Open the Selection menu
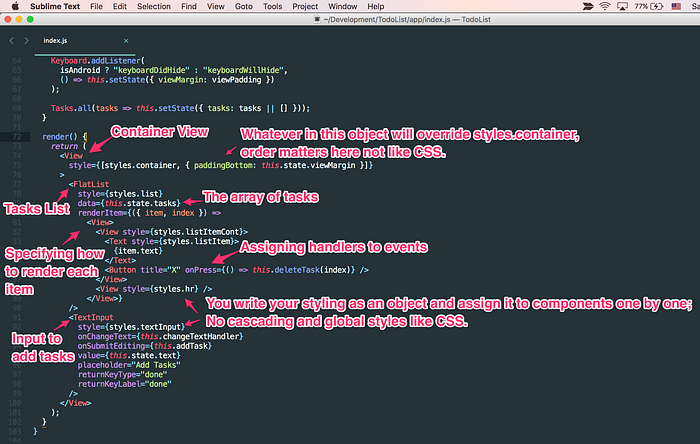 click(x=154, y=6)
